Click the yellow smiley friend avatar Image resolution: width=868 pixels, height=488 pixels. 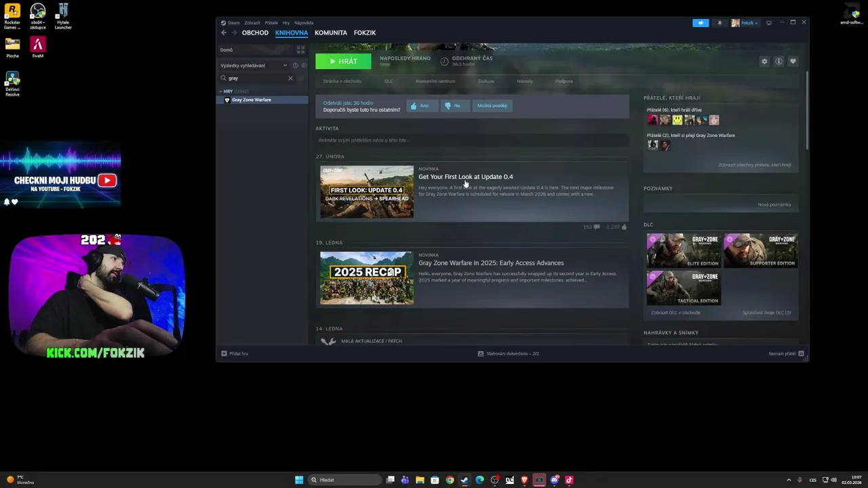coord(677,120)
